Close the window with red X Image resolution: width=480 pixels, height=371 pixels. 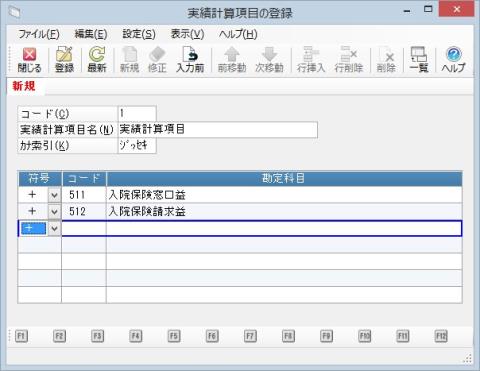click(x=456, y=9)
